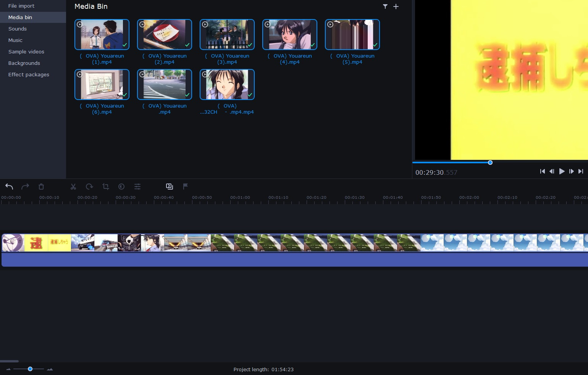Screen dimensions: 588x375
Task: Skip to previous clip in player
Action: (x=542, y=172)
